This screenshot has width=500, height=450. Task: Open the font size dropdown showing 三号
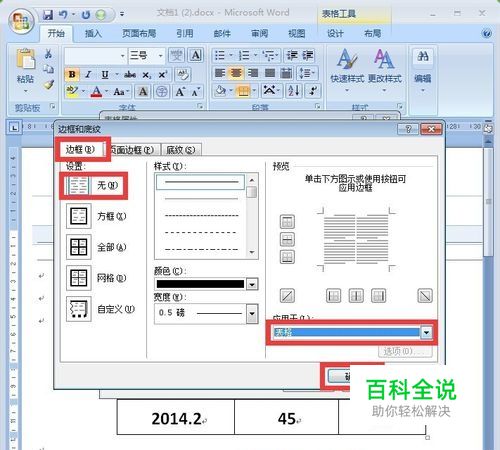click(161, 56)
